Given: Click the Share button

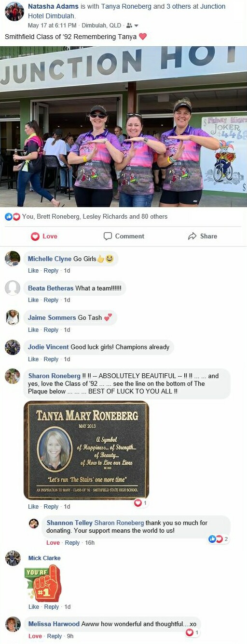Looking at the screenshot, I should point(203,236).
